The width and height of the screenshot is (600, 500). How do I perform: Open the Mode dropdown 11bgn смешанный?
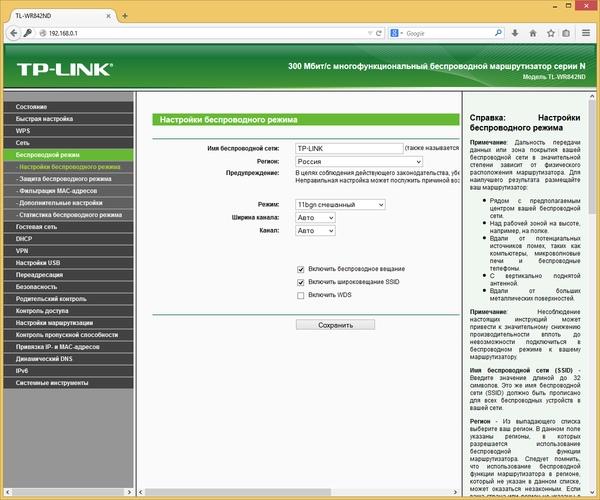pos(340,205)
